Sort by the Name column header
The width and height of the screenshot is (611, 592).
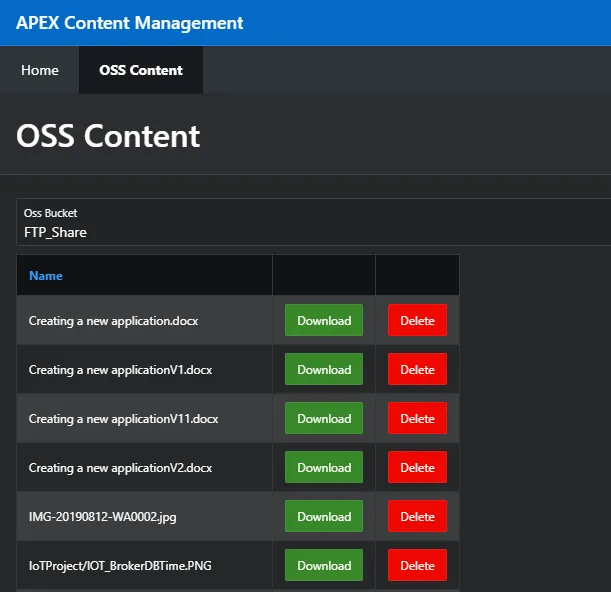click(x=46, y=276)
